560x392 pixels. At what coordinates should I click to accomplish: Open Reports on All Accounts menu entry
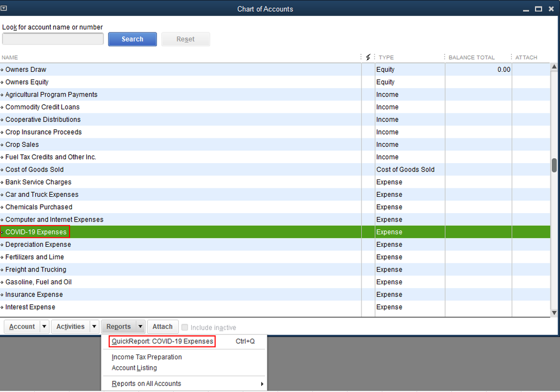point(146,384)
